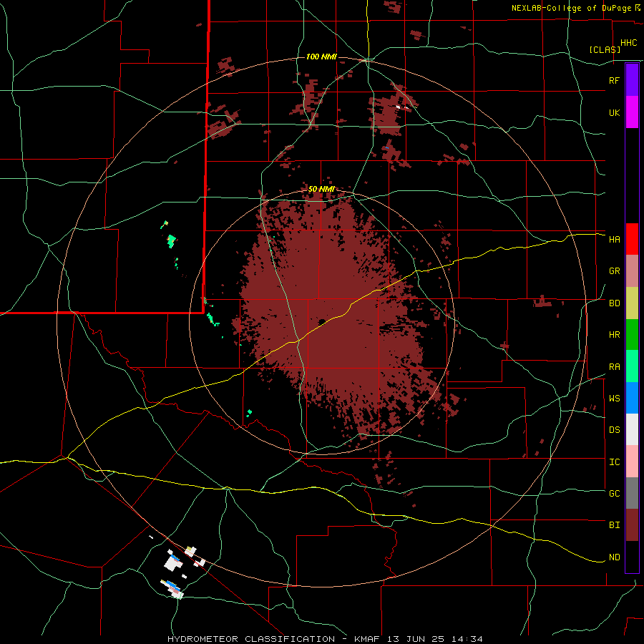Click the WS legend label
Image resolution: width=644 pixels, height=644 pixels.
(614, 399)
